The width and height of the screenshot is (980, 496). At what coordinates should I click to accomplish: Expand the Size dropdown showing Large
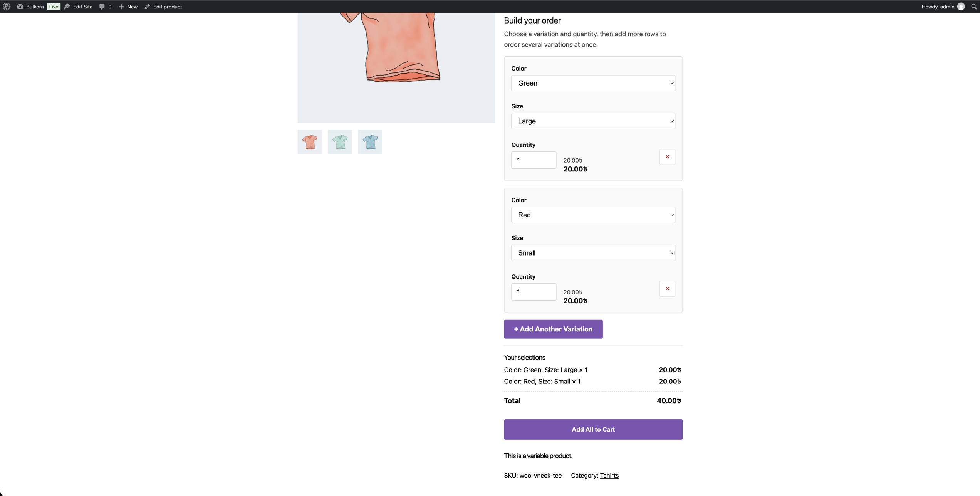pyautogui.click(x=593, y=121)
